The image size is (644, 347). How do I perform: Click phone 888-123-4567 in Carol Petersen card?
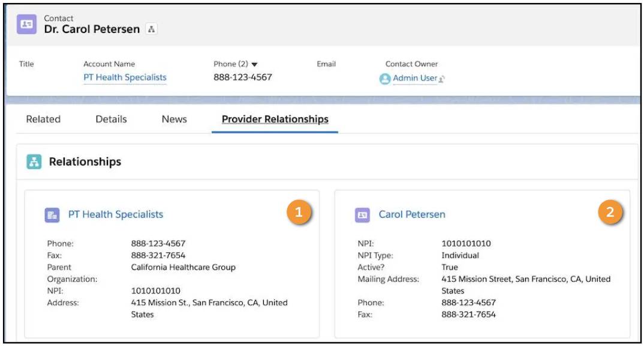469,303
